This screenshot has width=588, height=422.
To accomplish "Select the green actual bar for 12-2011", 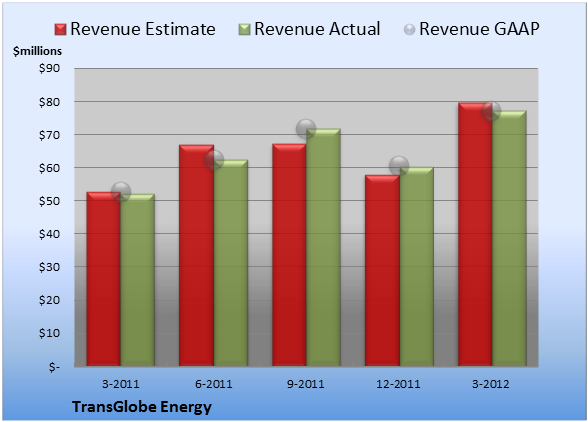I will [417, 266].
